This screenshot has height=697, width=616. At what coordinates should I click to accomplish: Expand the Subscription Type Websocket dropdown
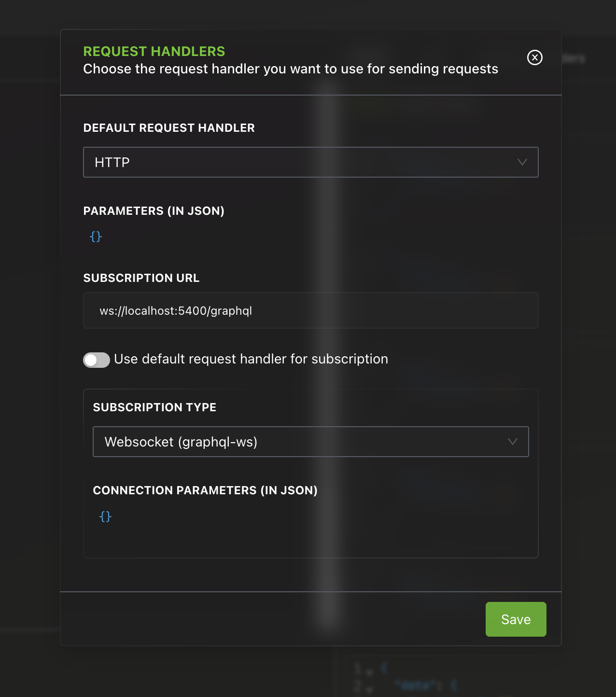pyautogui.click(x=310, y=442)
